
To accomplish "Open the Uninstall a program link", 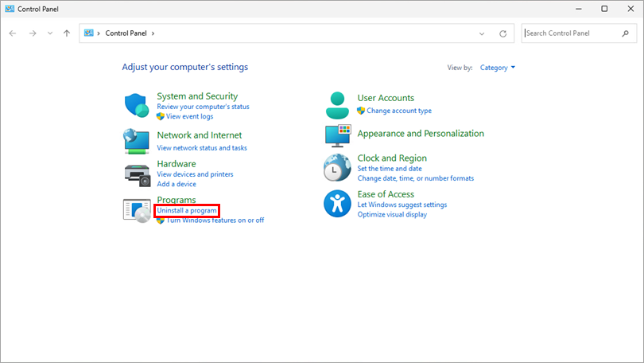I will pyautogui.click(x=187, y=210).
